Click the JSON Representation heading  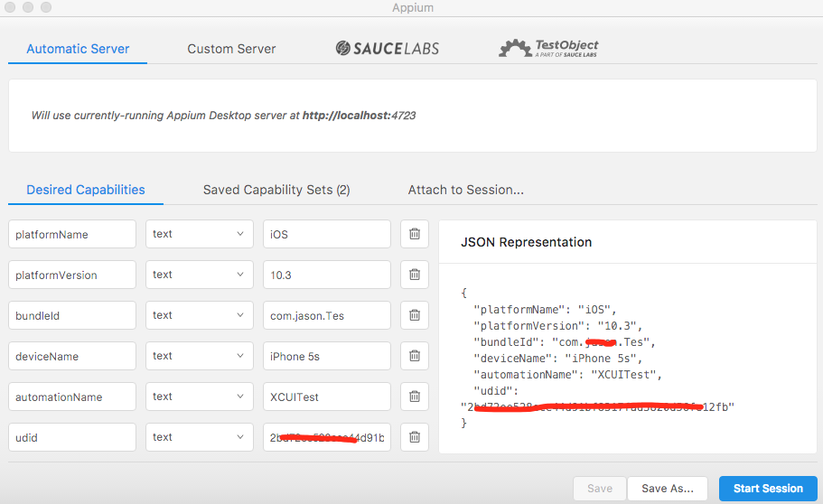[x=526, y=242]
